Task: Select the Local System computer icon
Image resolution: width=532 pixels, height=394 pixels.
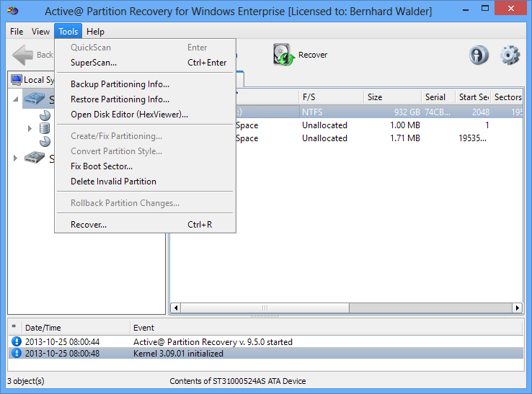Action: (x=17, y=80)
